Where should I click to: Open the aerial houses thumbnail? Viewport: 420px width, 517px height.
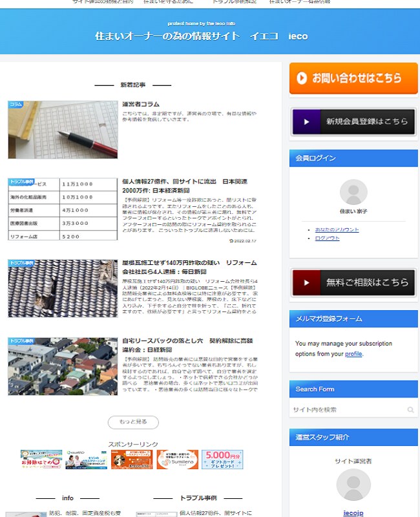coord(63,366)
